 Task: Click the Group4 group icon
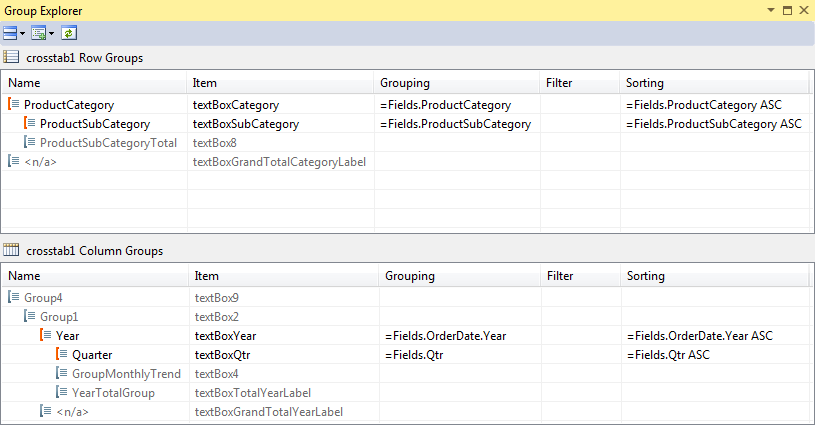point(14,297)
